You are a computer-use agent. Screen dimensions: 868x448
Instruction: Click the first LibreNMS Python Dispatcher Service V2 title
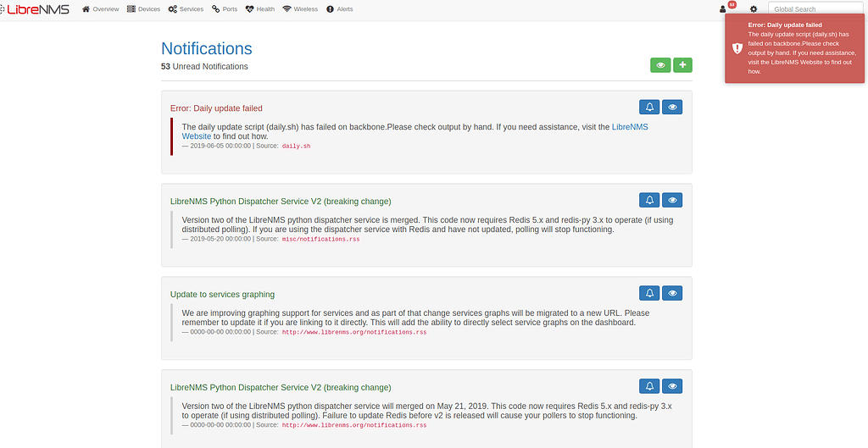click(281, 202)
